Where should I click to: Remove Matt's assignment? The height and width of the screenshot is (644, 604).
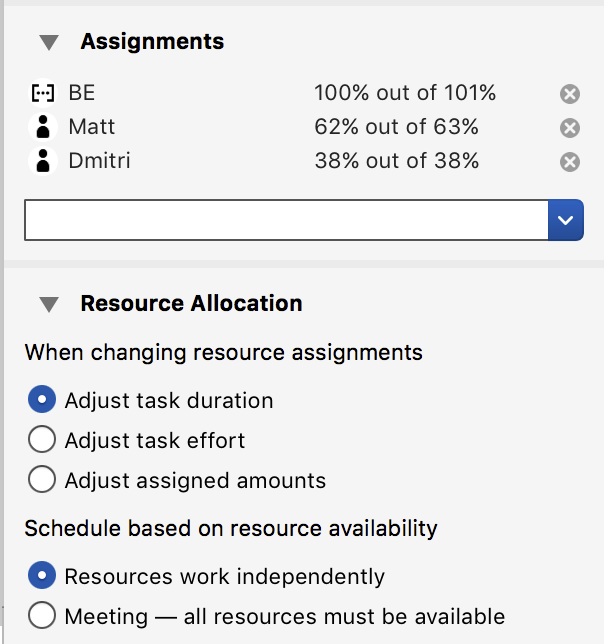click(570, 128)
